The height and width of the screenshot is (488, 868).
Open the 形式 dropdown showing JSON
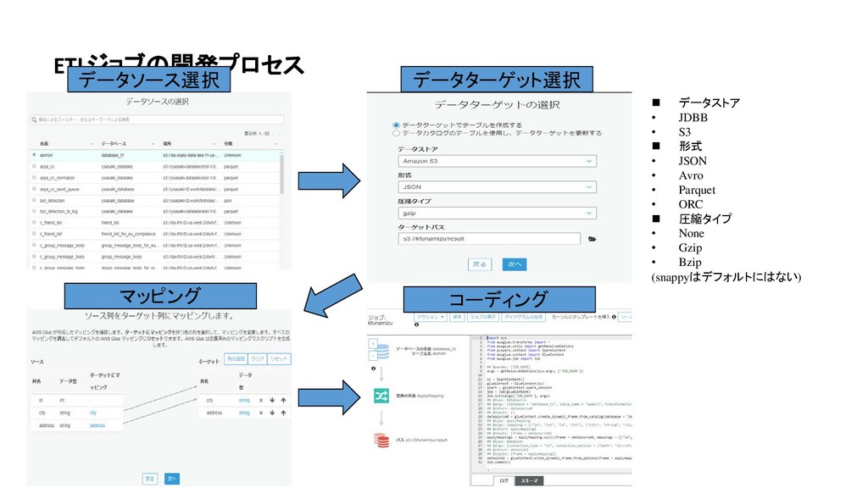(x=497, y=187)
